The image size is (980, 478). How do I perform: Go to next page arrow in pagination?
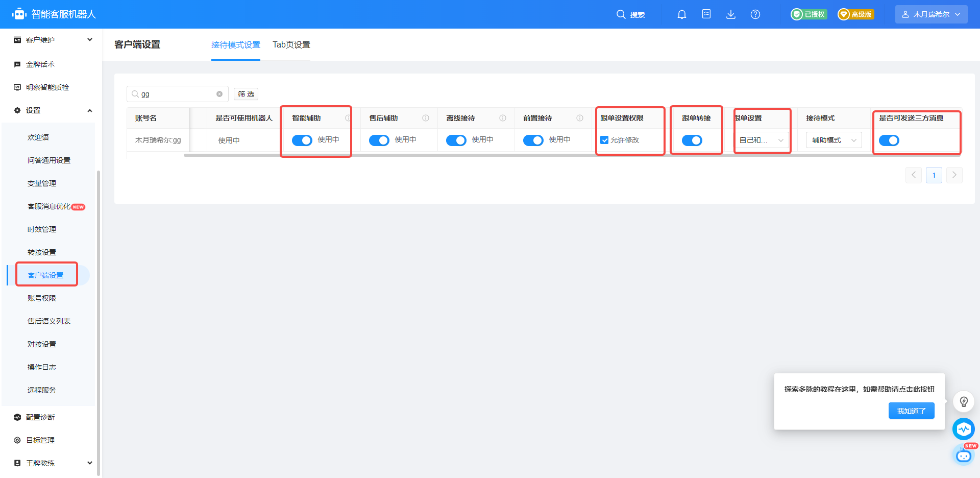click(954, 175)
